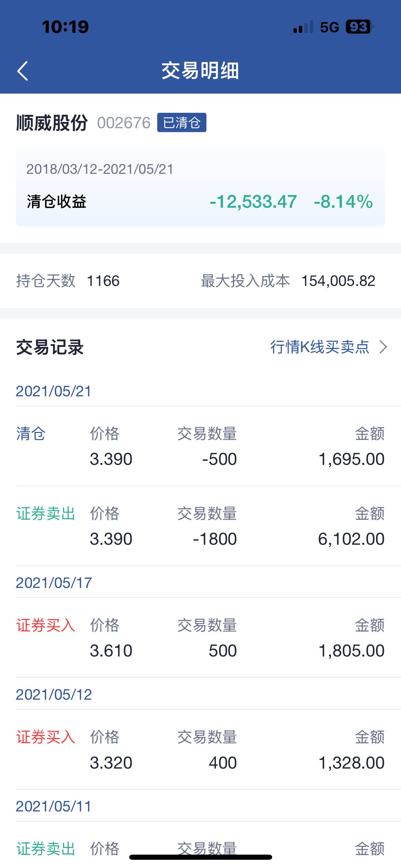Tap the back arrow in header
Image resolution: width=401 pixels, height=868 pixels.
point(23,71)
